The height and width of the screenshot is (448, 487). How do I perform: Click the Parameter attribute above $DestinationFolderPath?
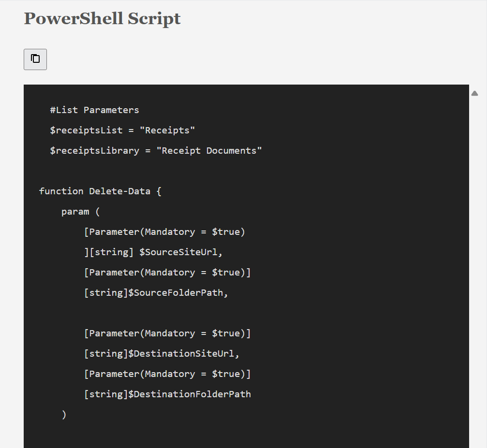pos(167,374)
